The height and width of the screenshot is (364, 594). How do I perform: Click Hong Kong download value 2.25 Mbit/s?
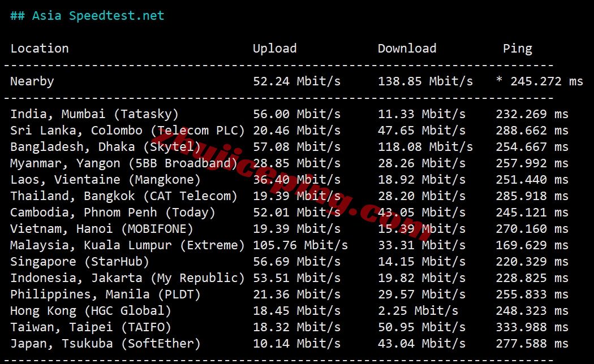[x=418, y=311]
